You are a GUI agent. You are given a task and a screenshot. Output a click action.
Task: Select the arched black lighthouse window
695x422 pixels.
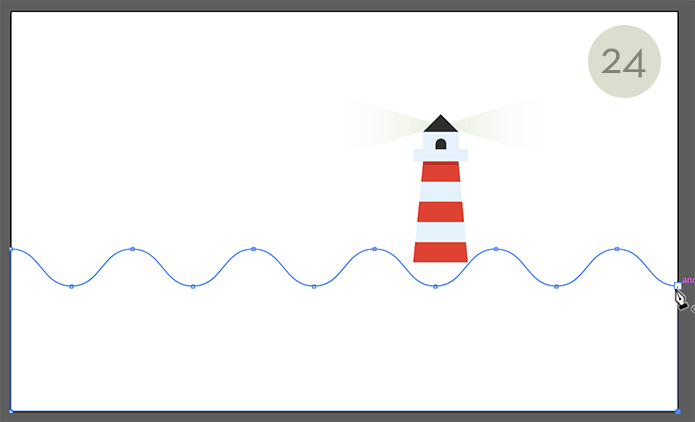click(x=441, y=144)
